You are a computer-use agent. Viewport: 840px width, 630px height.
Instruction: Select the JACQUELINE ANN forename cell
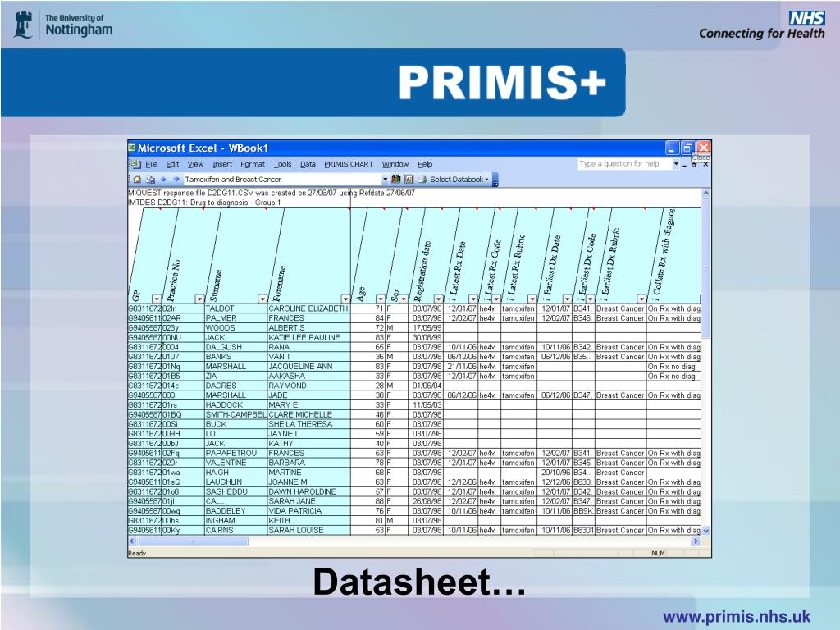308,367
